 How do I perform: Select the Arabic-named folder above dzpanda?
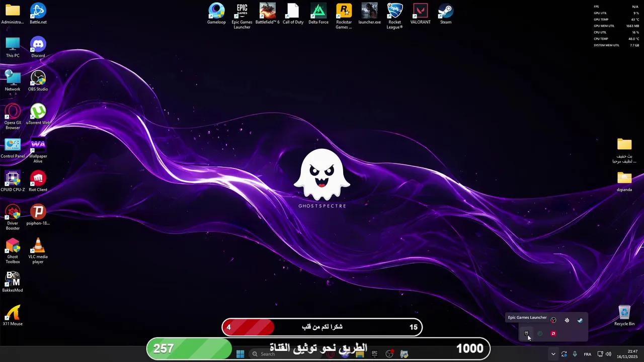pyautogui.click(x=624, y=150)
